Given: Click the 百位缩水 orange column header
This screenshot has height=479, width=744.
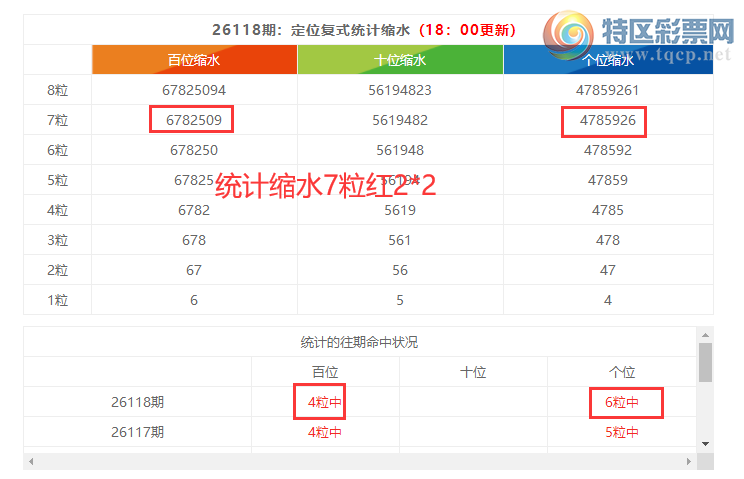Looking at the screenshot, I should tap(195, 60).
